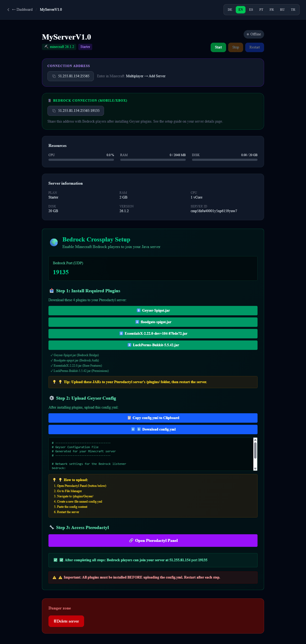Viewport: 306px width, 644px height.
Task: Click the globe icon by Bedrock Crossplay Setup
Action: (x=54, y=243)
